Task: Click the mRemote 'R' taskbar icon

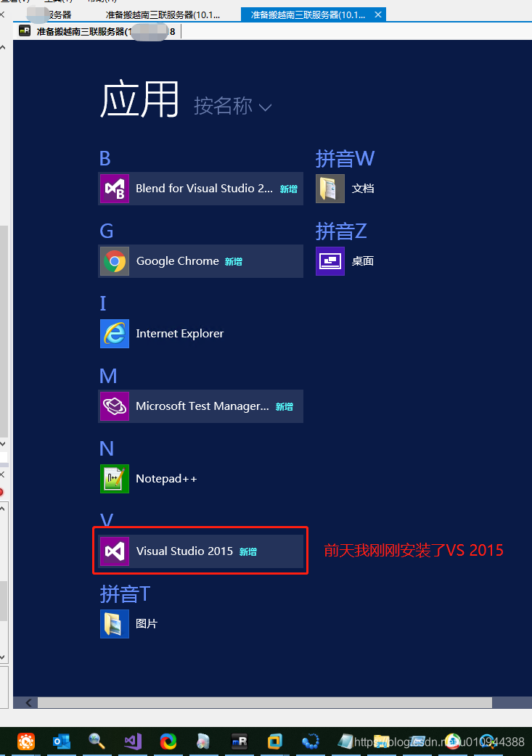Action: click(x=240, y=741)
